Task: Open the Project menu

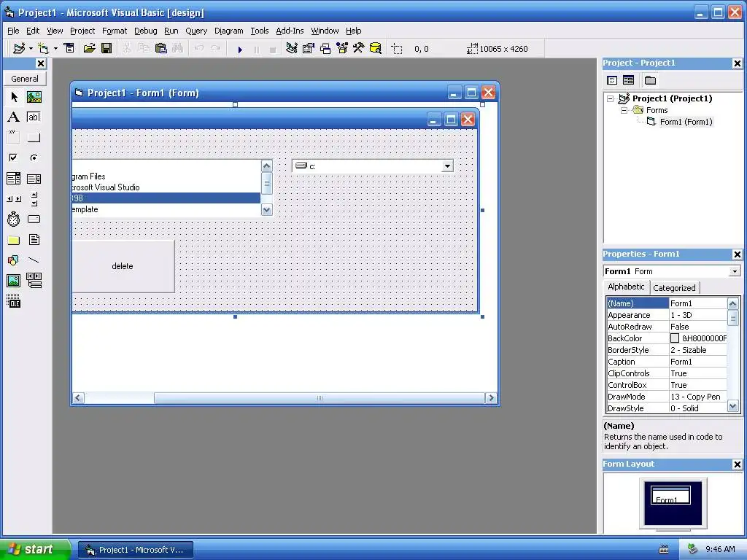Action: tap(82, 31)
